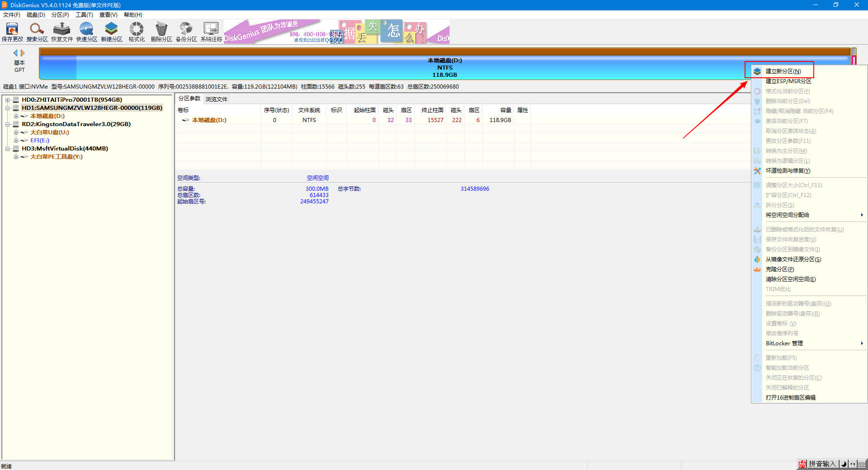Collapse the HD3:MsftVirtualDisk tree node
Viewport: 868px width, 470px height.
click(x=8, y=149)
